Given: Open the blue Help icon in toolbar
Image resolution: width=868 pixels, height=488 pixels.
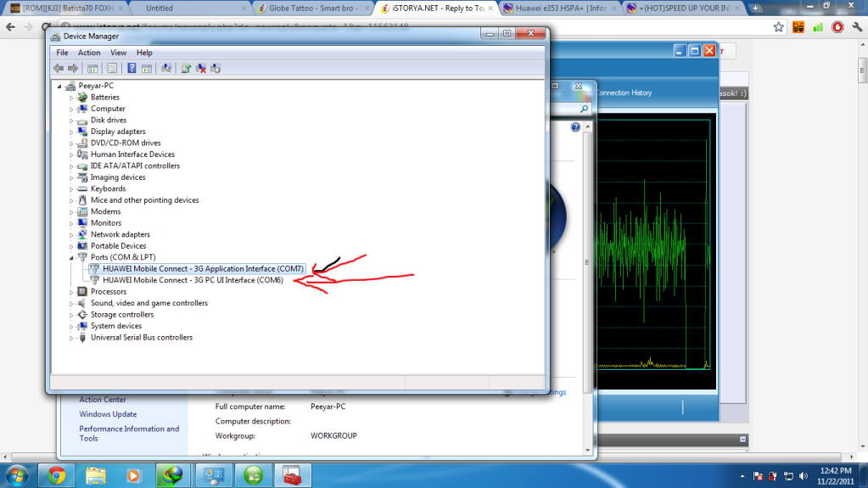Looking at the screenshot, I should pyautogui.click(x=132, y=68).
